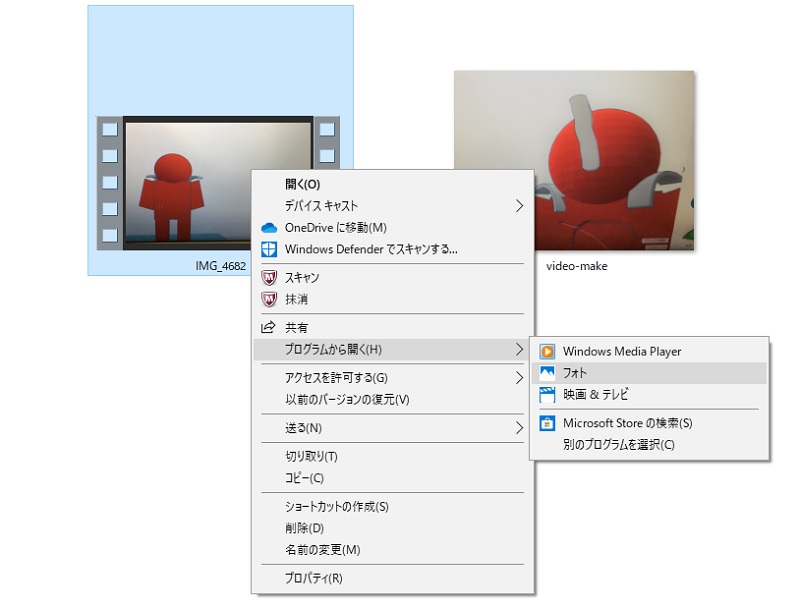The height and width of the screenshot is (600, 800).
Task: Open with Windows Media Player
Action: pos(649,351)
